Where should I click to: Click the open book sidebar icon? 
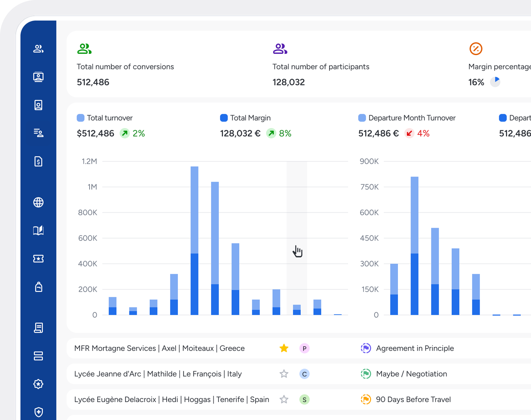pos(38,230)
